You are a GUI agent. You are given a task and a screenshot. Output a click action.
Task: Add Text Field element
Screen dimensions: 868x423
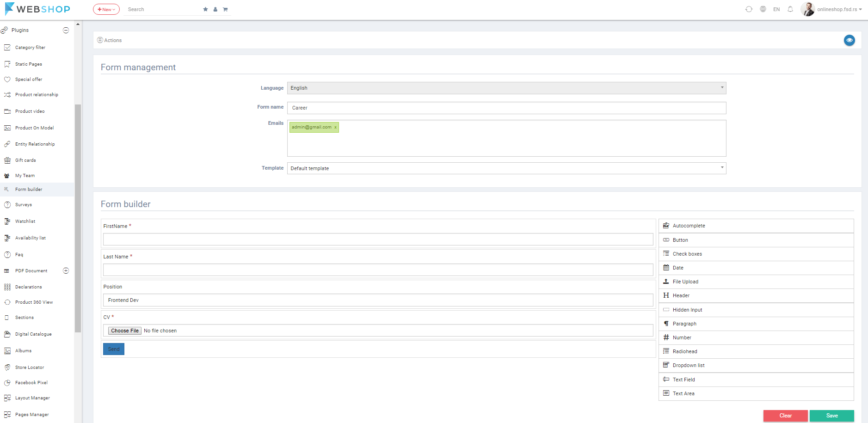(x=756, y=380)
